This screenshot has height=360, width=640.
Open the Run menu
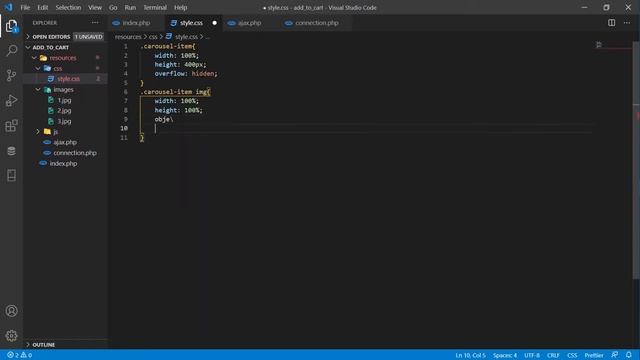click(130, 7)
